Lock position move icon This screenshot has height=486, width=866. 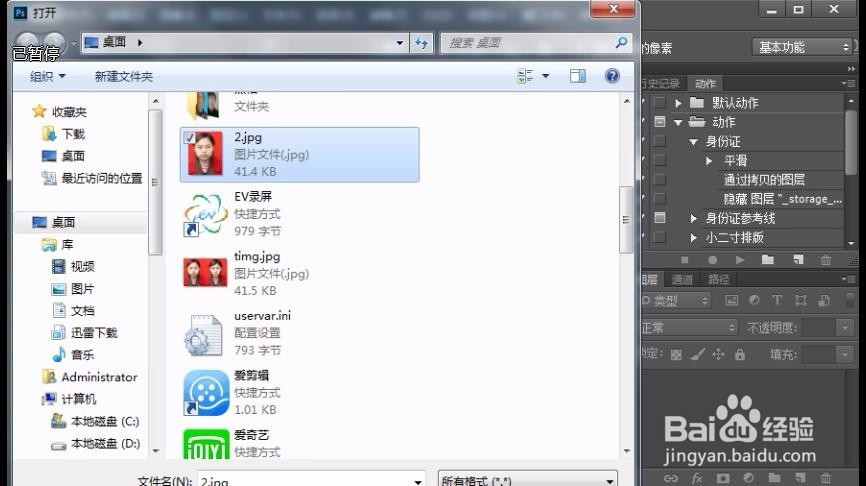[x=719, y=355]
